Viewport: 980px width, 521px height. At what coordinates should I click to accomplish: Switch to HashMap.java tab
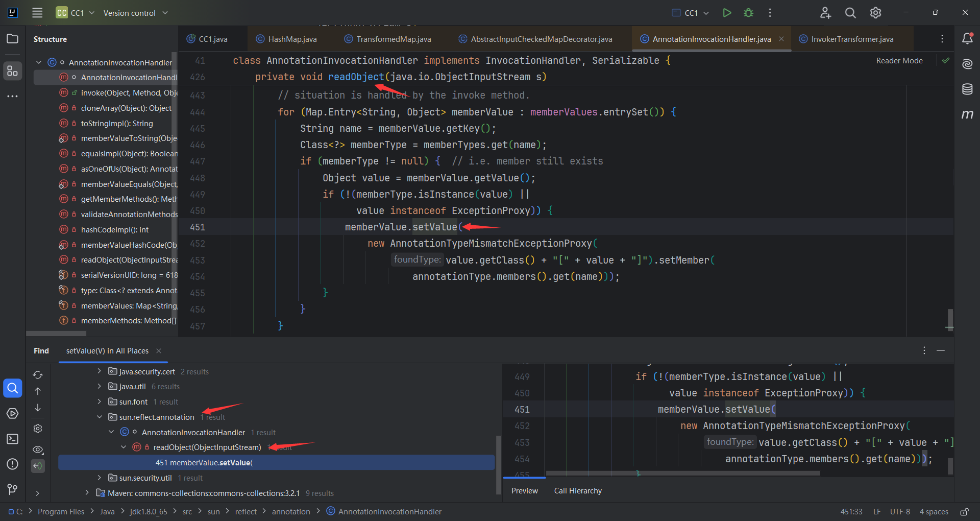pos(286,39)
